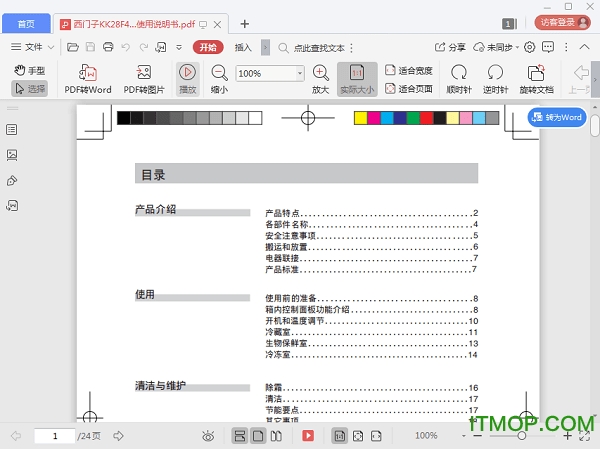Viewport: 600px width, 449px height.
Task: Select the 手型 hand tool
Action: [x=30, y=70]
